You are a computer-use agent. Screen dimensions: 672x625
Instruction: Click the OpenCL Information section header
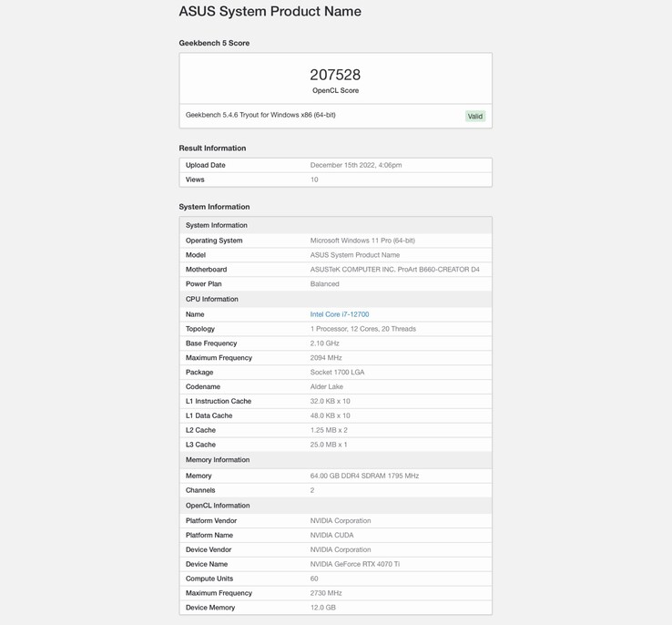[217, 506]
